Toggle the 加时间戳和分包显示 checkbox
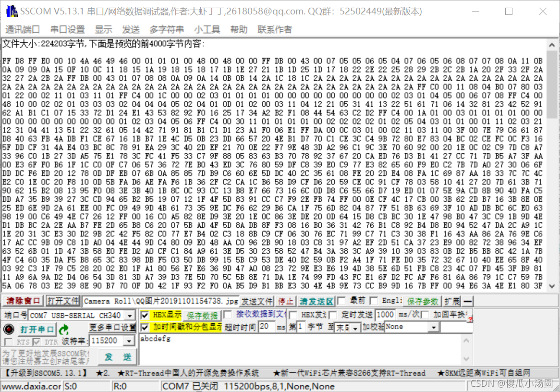560x392 pixels. [145, 327]
